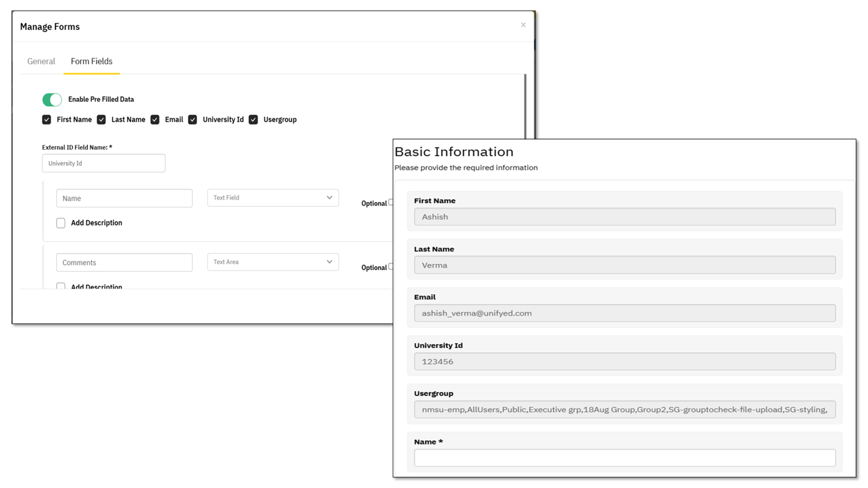This screenshot has height=488, width=868.
Task: Click the prefilled First Name field
Action: [x=624, y=217]
